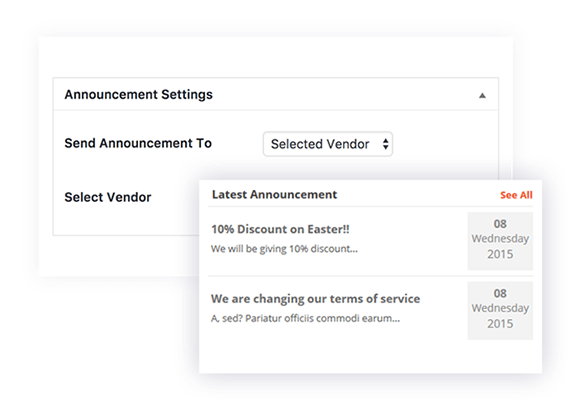This screenshot has width=585, height=413.
Task: Click the 2015 year in second date box
Action: tap(500, 324)
